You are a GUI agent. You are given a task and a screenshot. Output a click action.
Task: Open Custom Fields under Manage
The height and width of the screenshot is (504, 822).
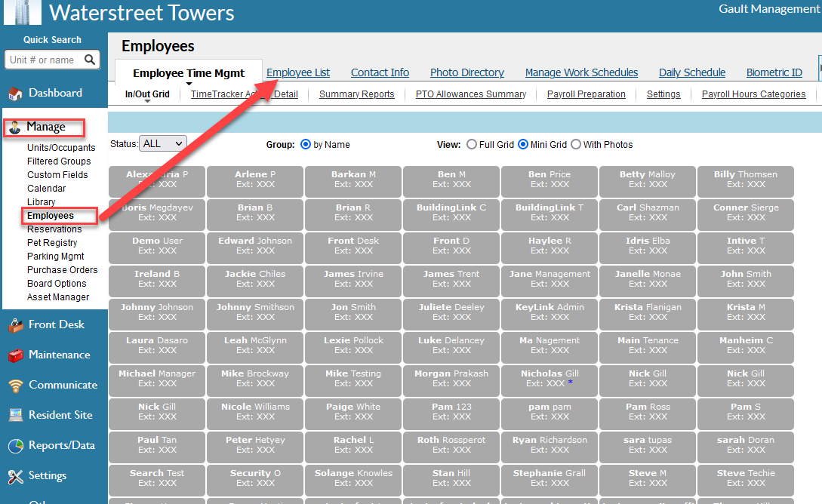point(57,175)
